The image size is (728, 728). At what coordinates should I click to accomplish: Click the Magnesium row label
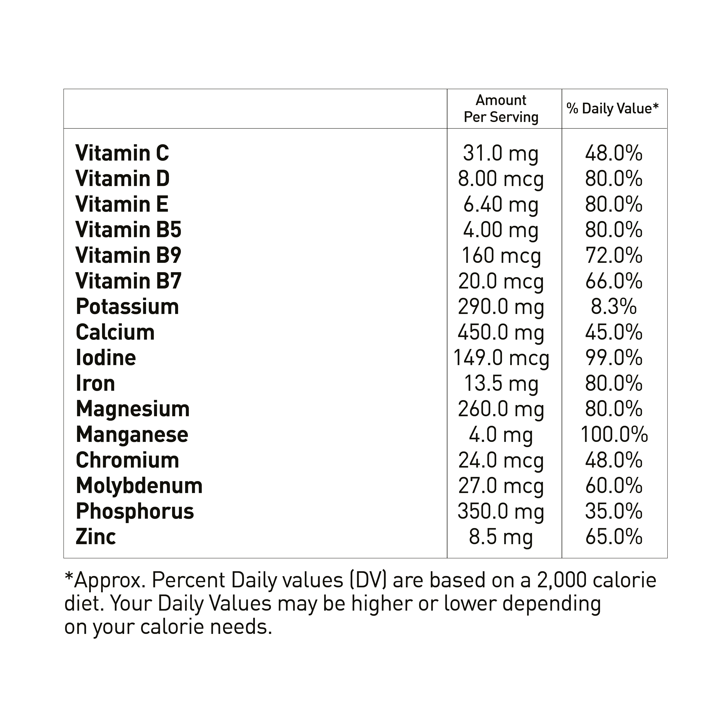point(133,409)
